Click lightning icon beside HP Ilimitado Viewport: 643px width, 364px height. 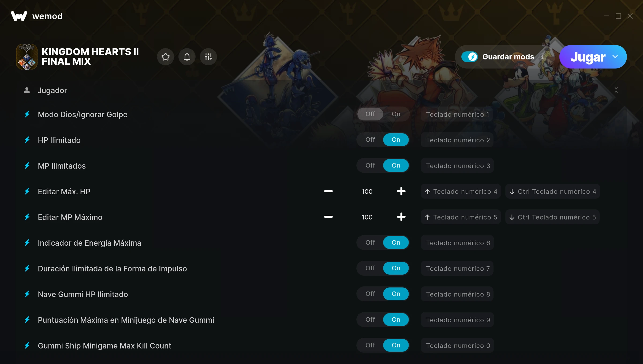tap(27, 140)
